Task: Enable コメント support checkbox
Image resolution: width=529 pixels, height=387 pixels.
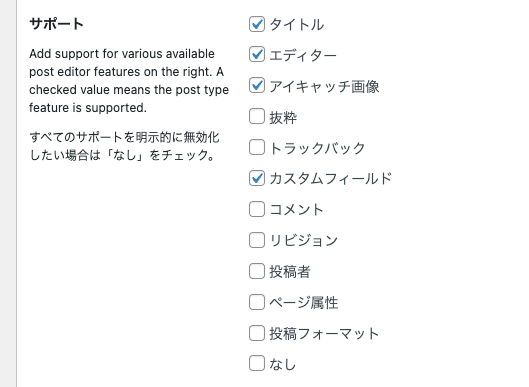Action: coord(257,210)
